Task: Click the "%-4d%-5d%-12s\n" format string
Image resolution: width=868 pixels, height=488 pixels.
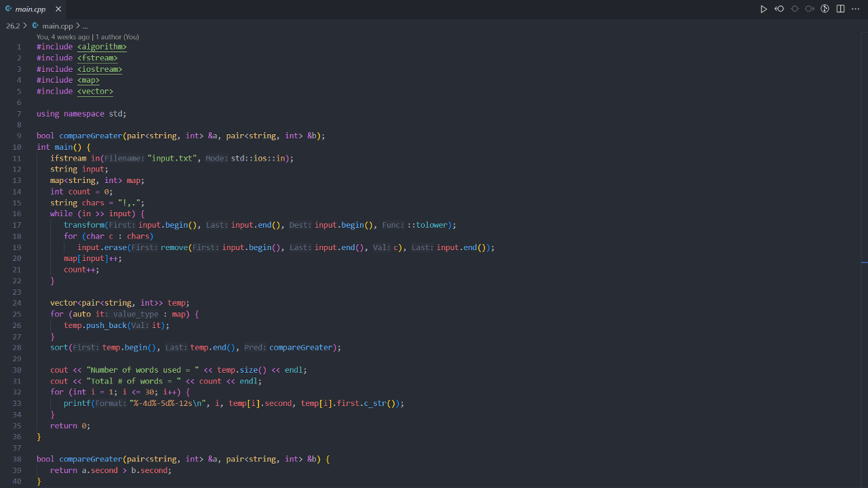Action: (x=167, y=403)
